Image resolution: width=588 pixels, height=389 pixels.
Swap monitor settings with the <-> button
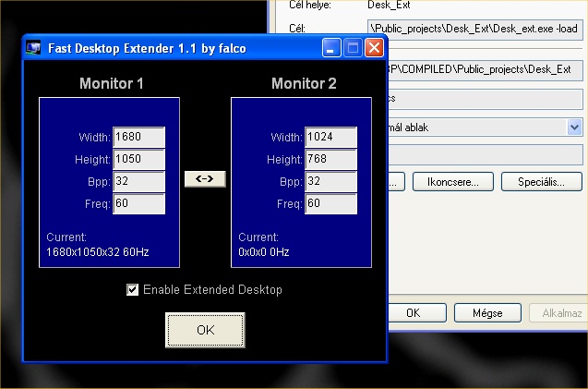[x=205, y=178]
